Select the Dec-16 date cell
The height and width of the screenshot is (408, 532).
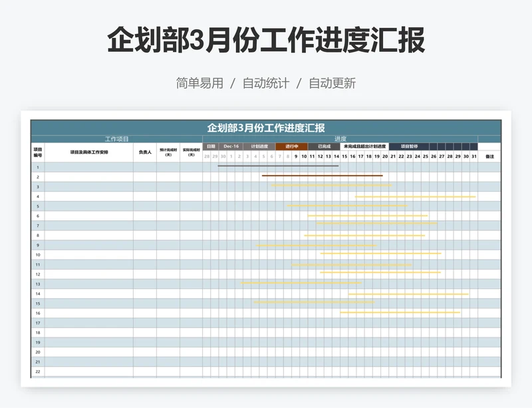[231, 146]
